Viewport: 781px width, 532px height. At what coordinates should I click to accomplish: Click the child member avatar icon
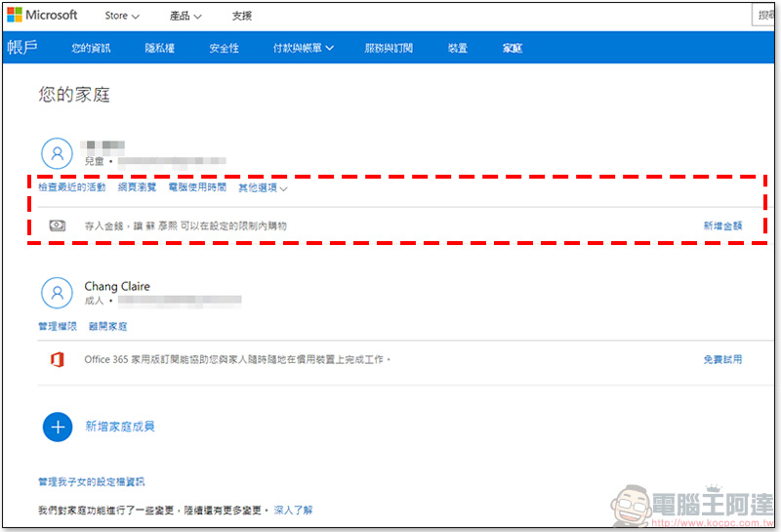[x=58, y=153]
